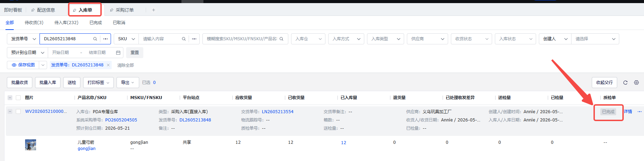Open the row's more actions dots after 详情
644x161 pixels.
(640, 111)
